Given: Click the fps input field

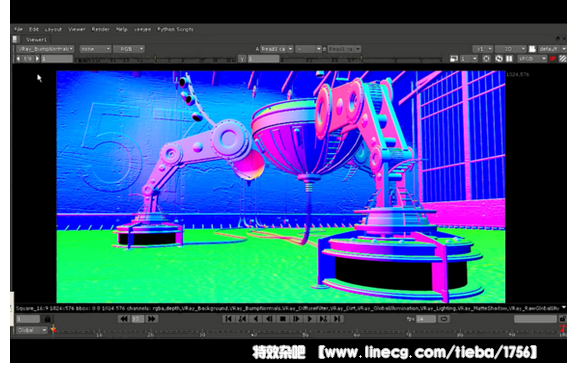Looking at the screenshot, I should [x=426, y=319].
